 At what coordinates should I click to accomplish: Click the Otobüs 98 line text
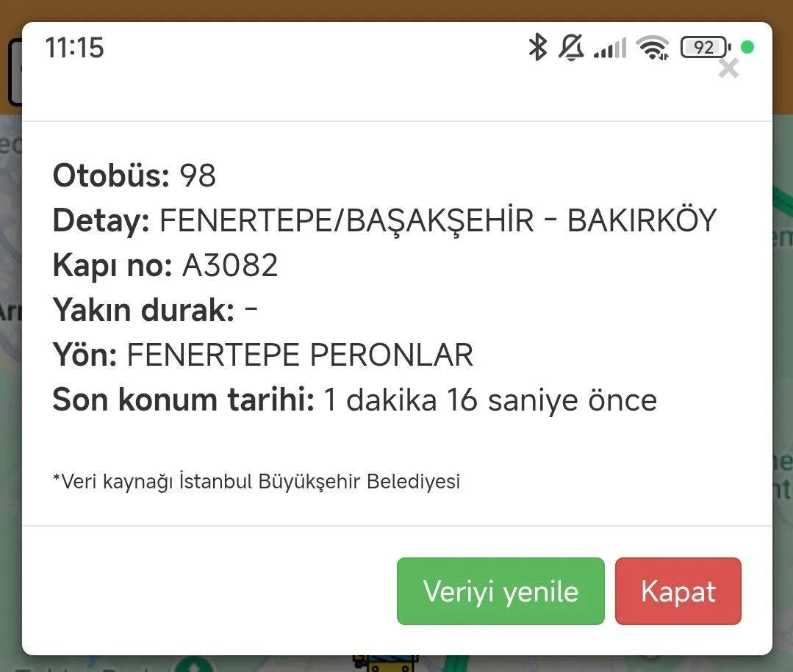pos(134,176)
